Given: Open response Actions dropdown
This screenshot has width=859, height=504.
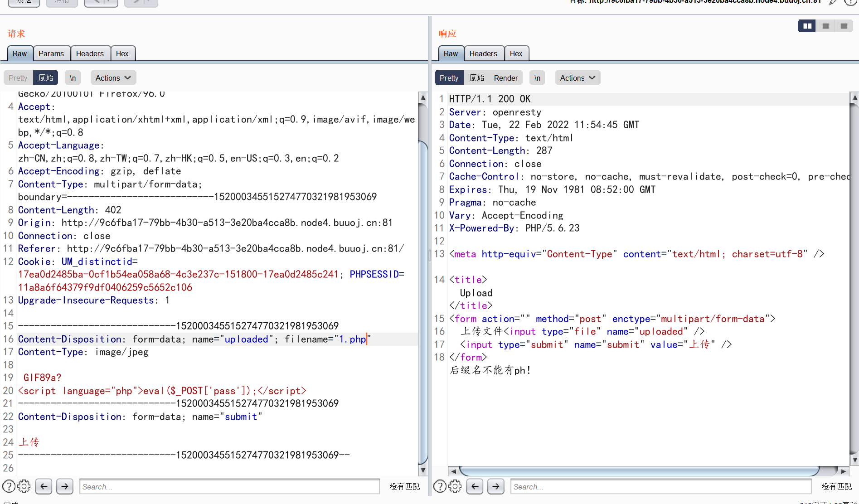Looking at the screenshot, I should tap(578, 78).
